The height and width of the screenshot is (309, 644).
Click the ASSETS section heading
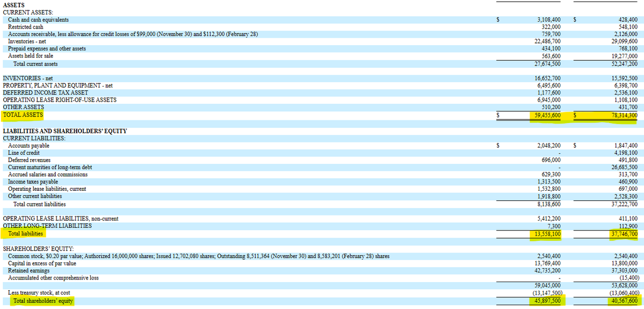(14, 5)
